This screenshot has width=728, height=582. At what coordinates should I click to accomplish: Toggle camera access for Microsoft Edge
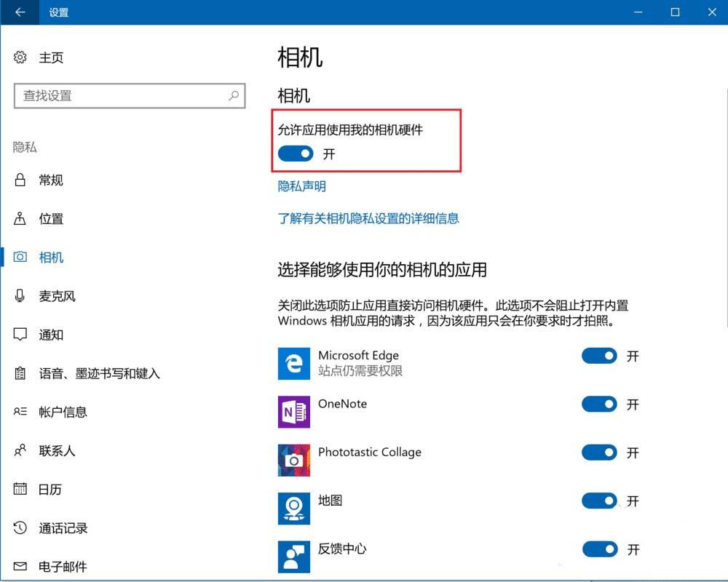tap(599, 356)
